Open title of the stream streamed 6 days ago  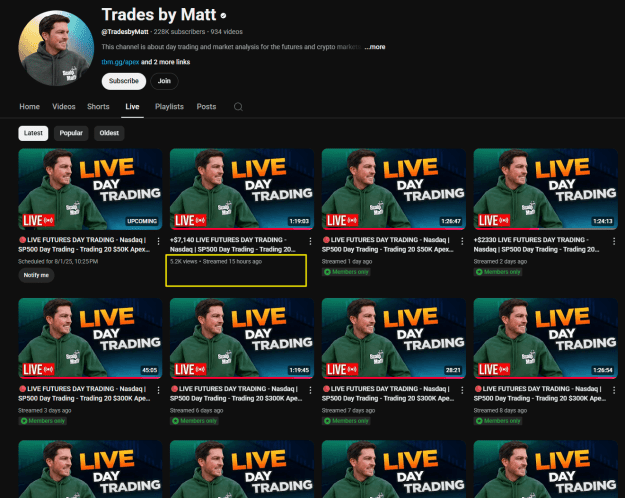[236, 394]
